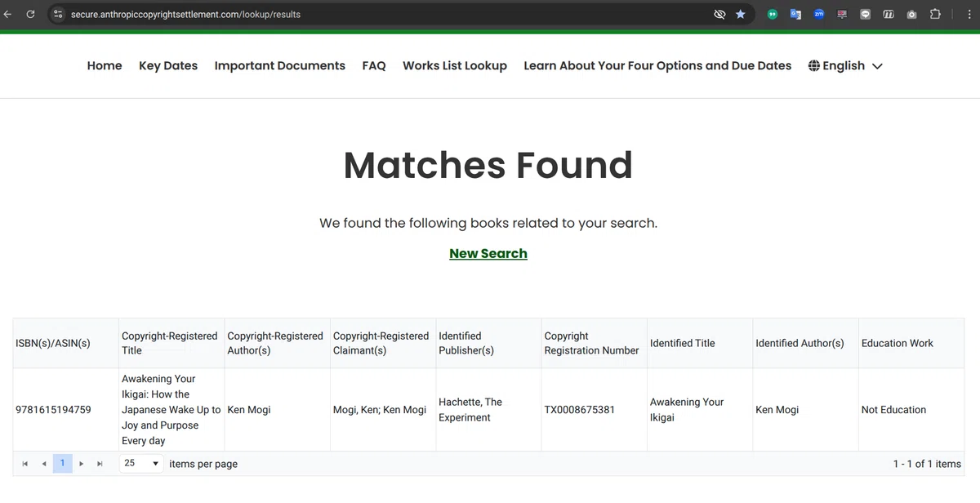Click the '1 - 1 of 1 items' pager text
This screenshot has height=503, width=980.
[927, 464]
